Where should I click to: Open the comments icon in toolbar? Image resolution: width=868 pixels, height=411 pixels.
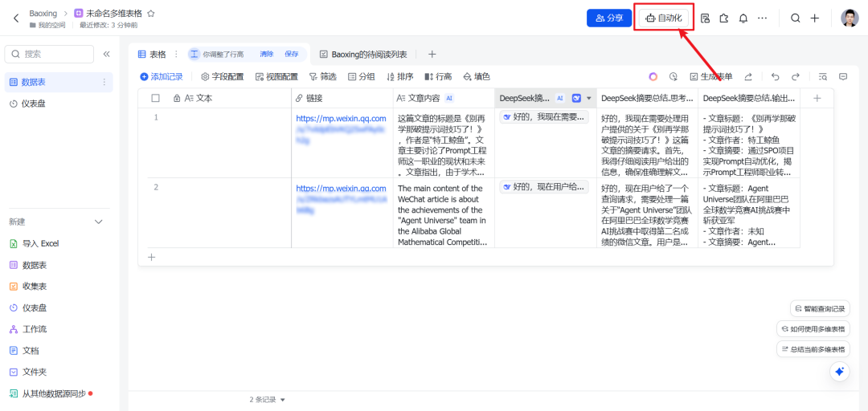842,77
